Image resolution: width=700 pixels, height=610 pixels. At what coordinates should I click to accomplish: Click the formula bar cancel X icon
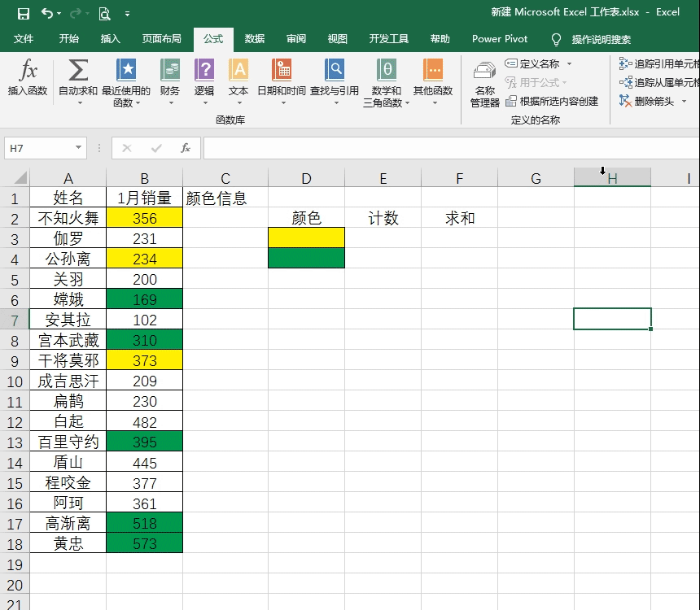[127, 148]
